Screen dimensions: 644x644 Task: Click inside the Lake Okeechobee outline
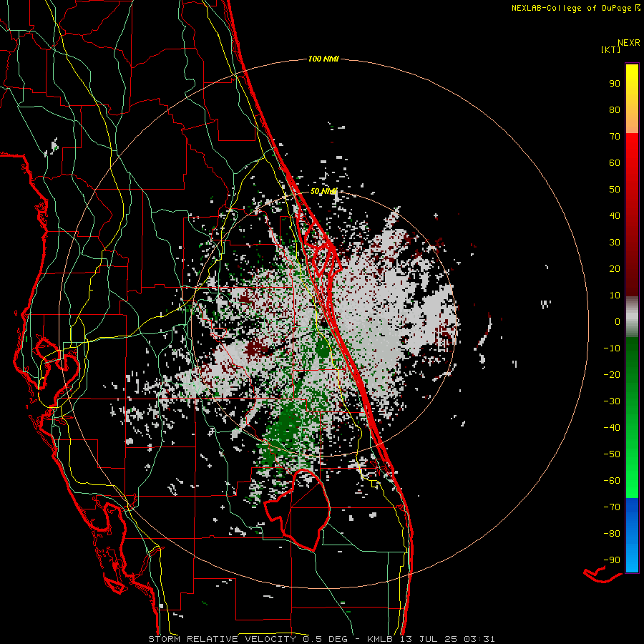[x=306, y=512]
